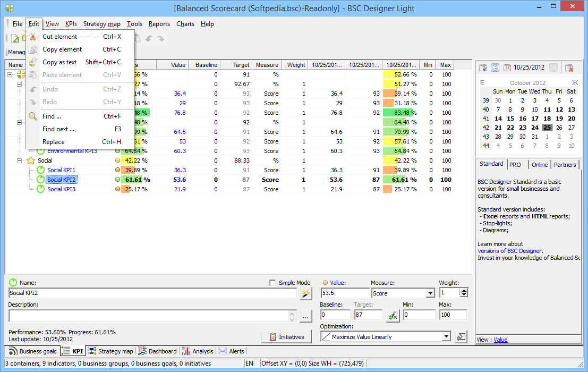The image size is (588, 372).
Task: Switch to the Analysis tab
Action: pos(198,351)
